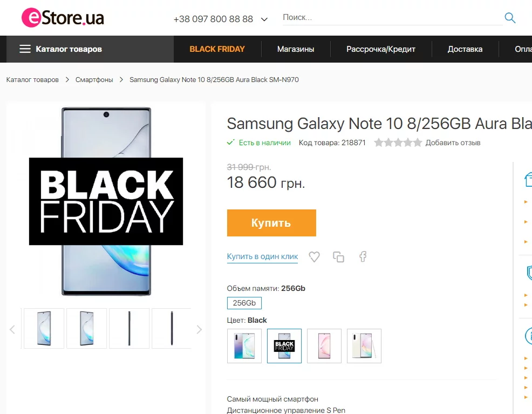
Task: Click the star rating icons
Action: coord(398,142)
